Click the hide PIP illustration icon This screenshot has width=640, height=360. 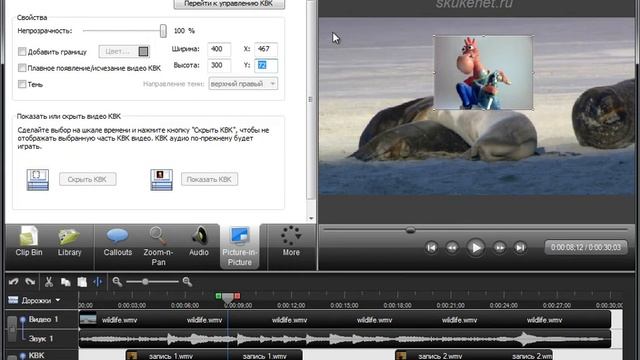[x=38, y=180]
